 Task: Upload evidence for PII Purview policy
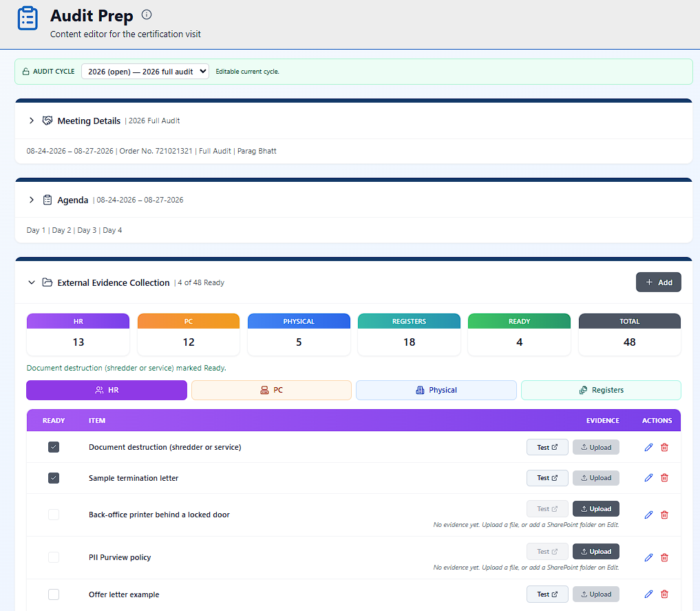click(596, 552)
